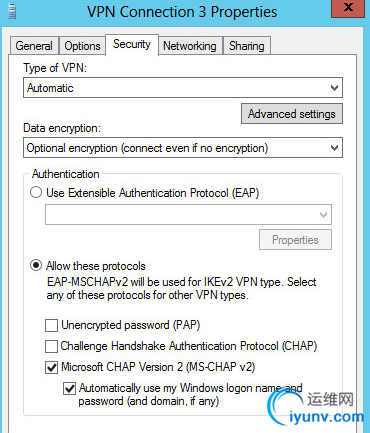Enable Unencrypted password (PAP) checkbox
Screen dimensions: 370x433
(51, 325)
